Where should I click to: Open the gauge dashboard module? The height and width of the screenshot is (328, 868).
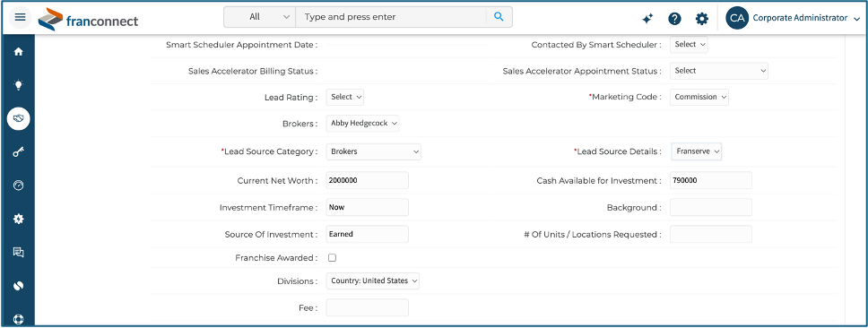pos(18,186)
